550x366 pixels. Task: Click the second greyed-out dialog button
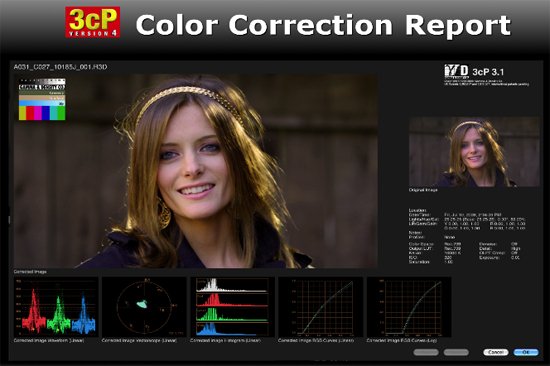tap(456, 352)
